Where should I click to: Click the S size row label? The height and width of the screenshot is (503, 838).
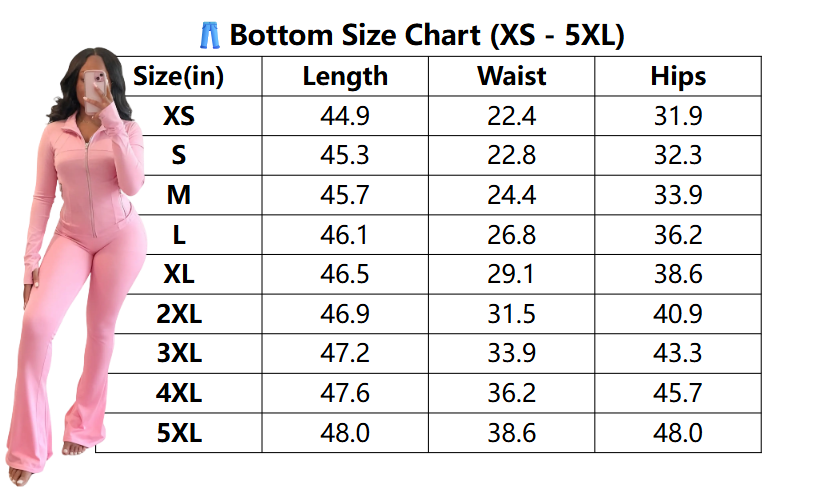coord(179,156)
